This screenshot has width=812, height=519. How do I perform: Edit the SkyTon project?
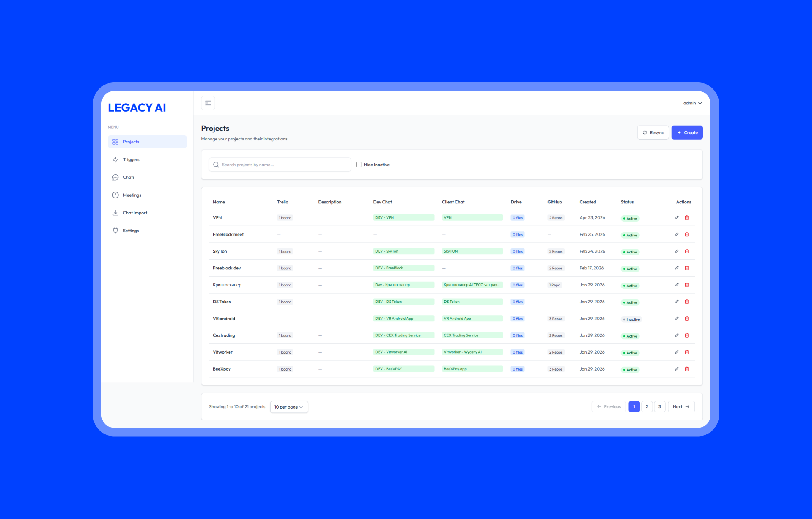tap(677, 251)
